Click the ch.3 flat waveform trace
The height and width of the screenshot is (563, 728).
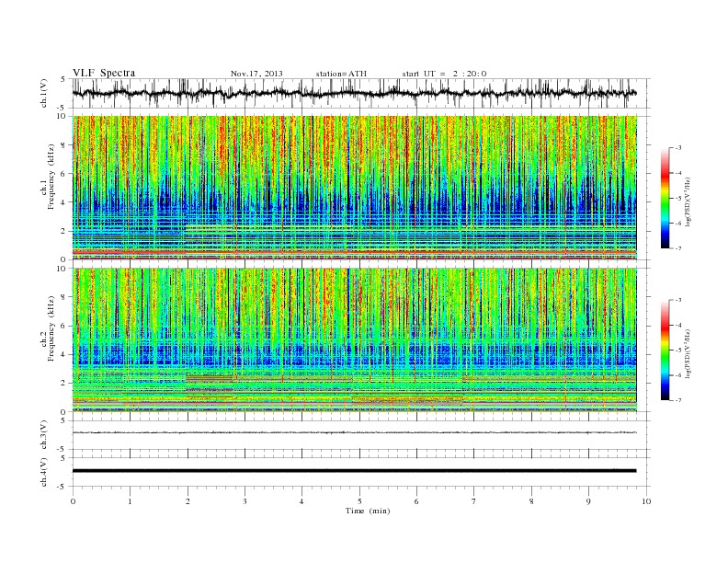(x=355, y=432)
